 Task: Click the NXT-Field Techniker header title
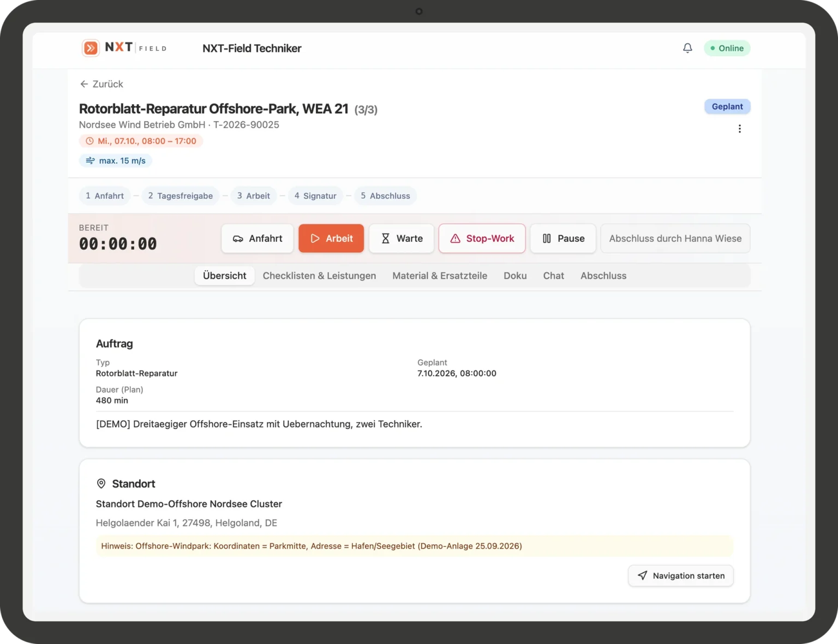(x=252, y=48)
